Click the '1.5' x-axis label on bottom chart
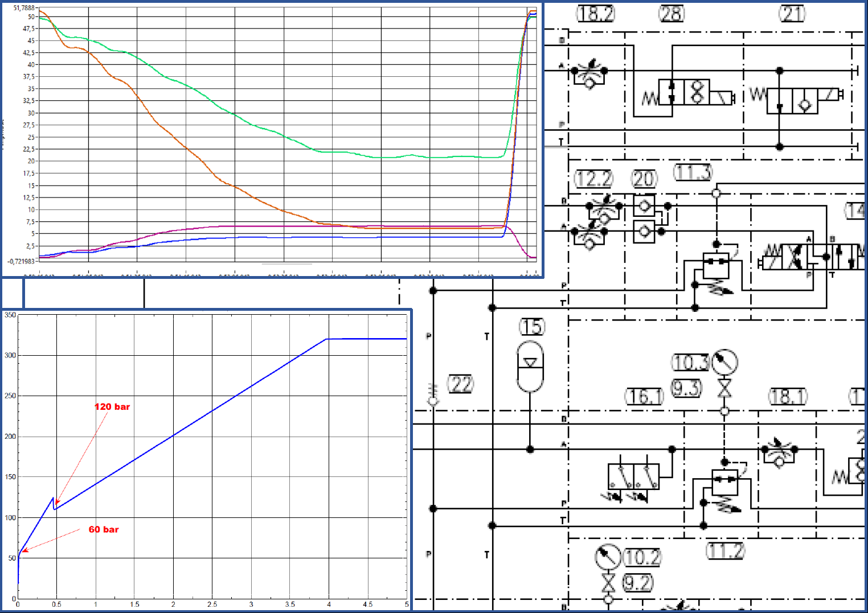 tap(134, 604)
